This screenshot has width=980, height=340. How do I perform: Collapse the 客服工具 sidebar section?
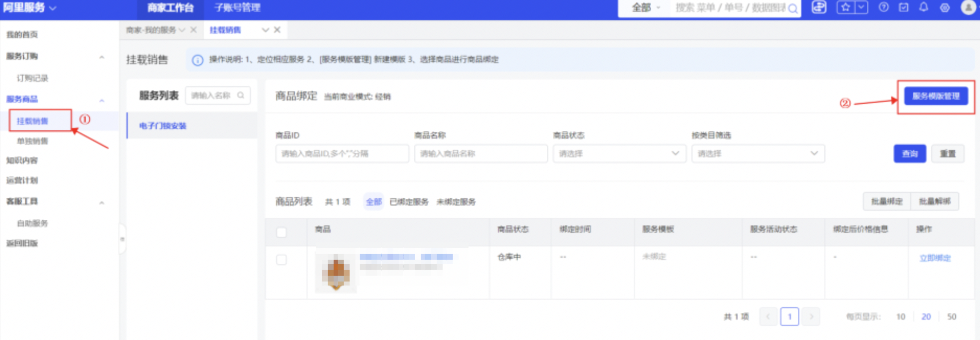(102, 202)
